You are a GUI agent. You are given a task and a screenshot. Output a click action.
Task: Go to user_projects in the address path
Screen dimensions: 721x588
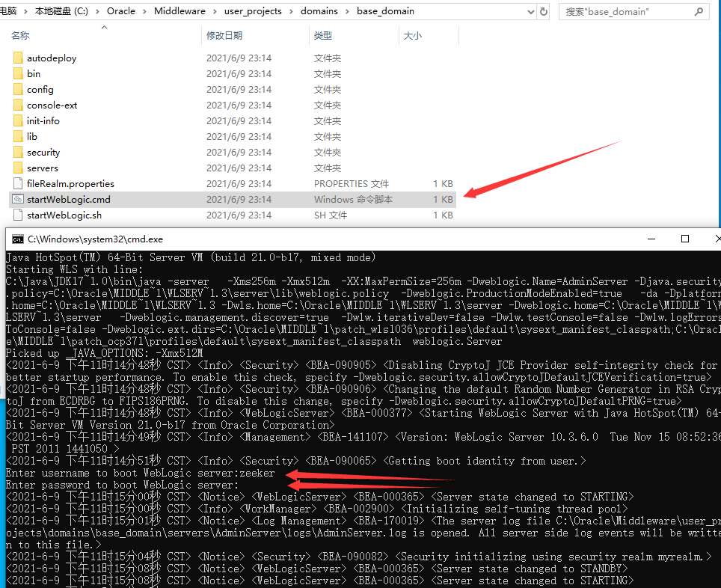point(253,11)
